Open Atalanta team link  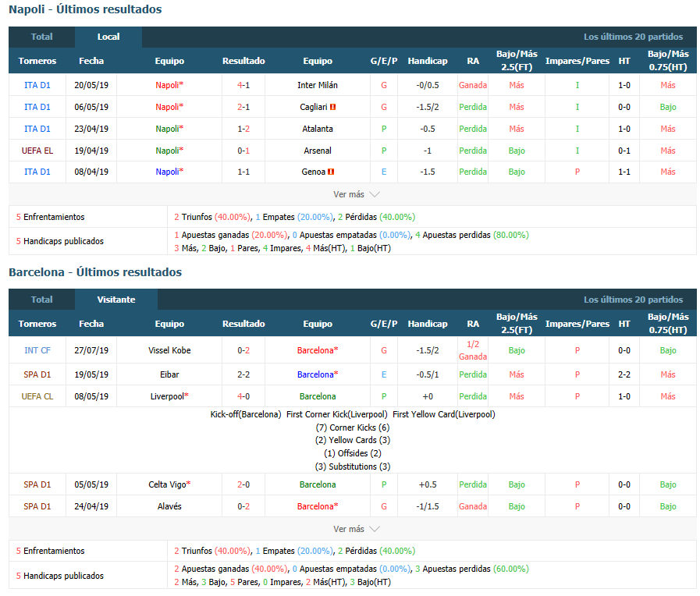[318, 129]
